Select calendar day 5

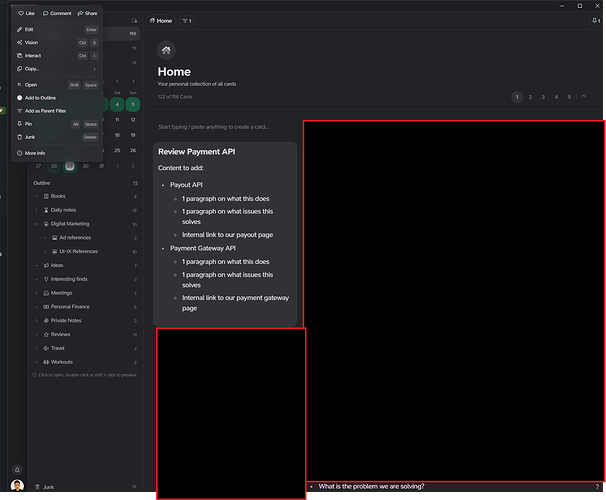point(133,104)
